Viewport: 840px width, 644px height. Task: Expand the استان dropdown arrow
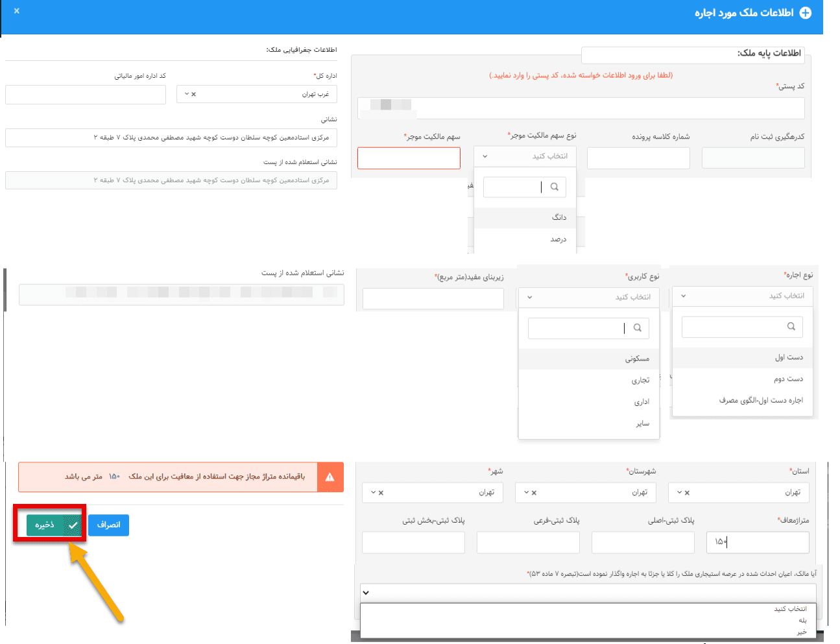[680, 493]
